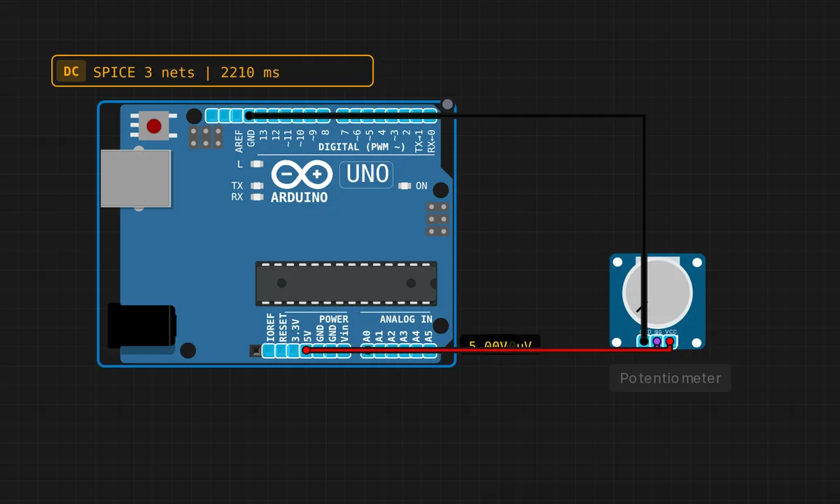Click the Potentiometer name label
Screen dimensions: 840x504
pyautogui.click(x=671, y=378)
